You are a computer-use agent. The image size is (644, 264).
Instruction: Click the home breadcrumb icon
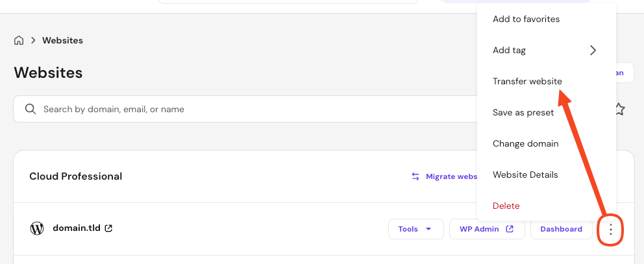(x=19, y=40)
